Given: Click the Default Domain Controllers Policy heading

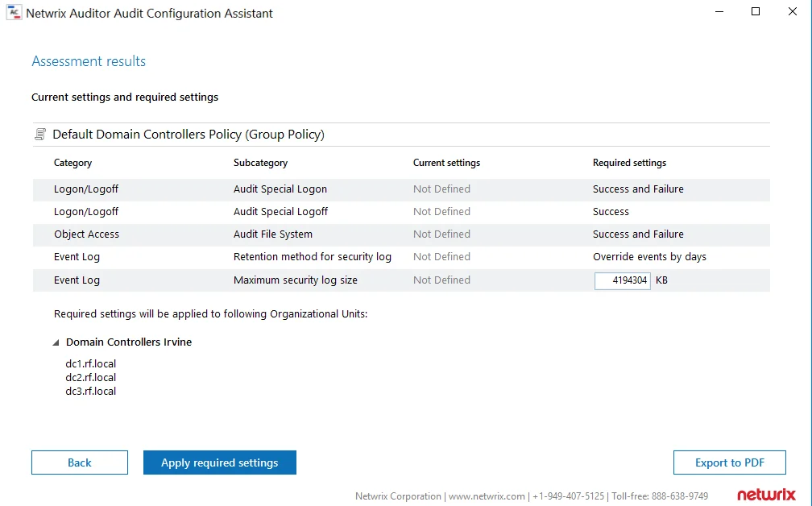Looking at the screenshot, I should (x=188, y=134).
